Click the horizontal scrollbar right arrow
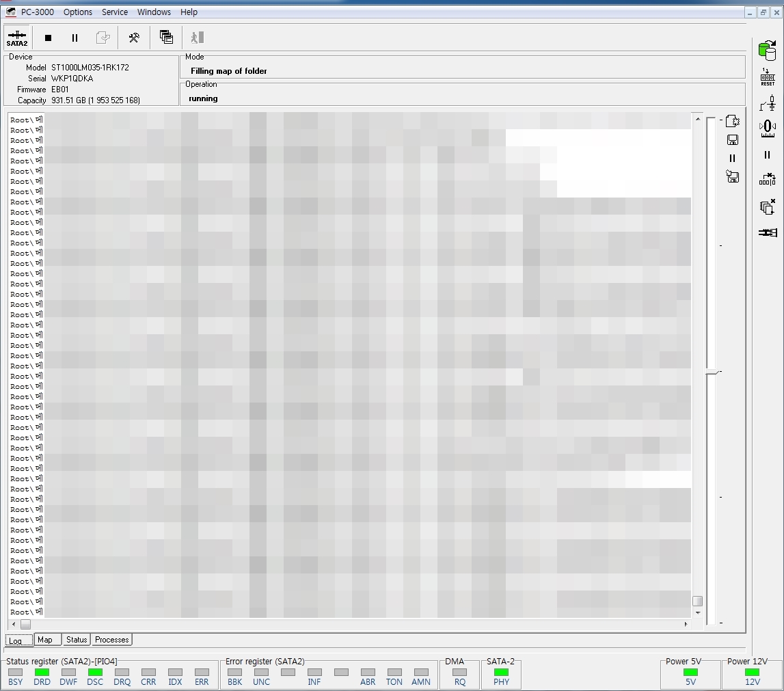The height and width of the screenshot is (691, 784). pyautogui.click(x=686, y=624)
